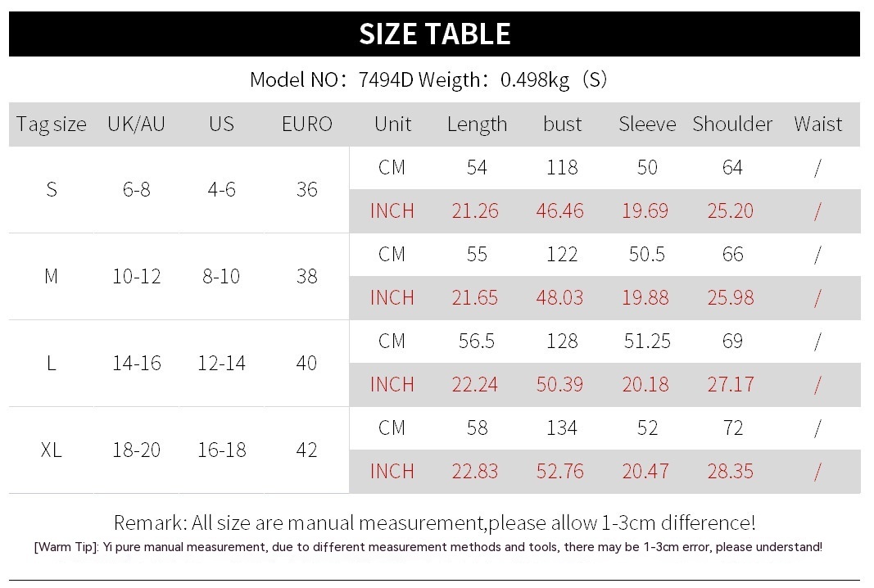Click the Waist column header
This screenshot has height=588, width=874.
tap(817, 124)
